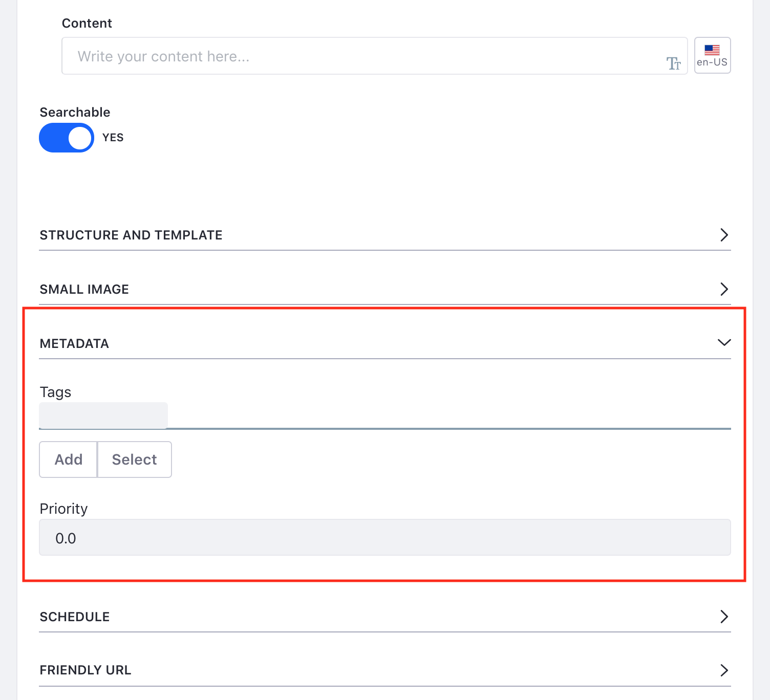Expand the Small Image section arrow

pos(724,289)
